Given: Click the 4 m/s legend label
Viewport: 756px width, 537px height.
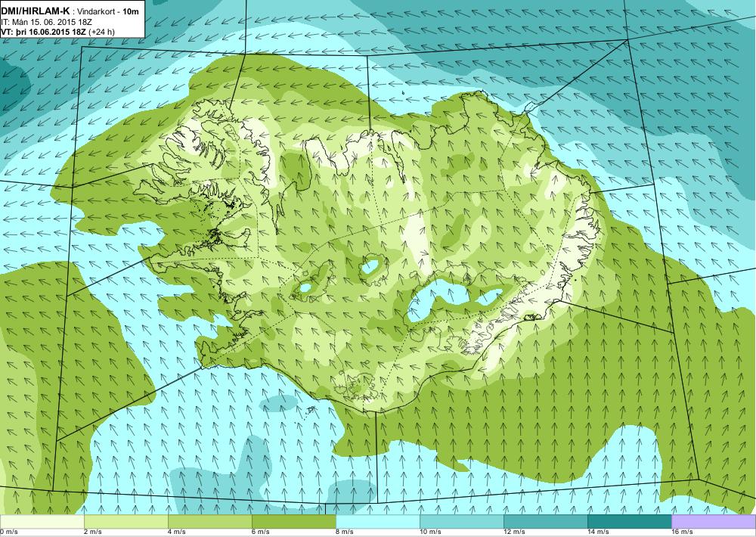Looking at the screenshot, I should click(177, 532).
